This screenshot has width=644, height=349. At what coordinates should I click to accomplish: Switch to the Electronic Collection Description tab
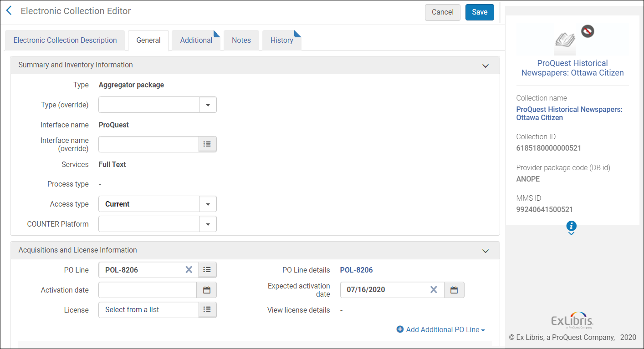point(65,40)
